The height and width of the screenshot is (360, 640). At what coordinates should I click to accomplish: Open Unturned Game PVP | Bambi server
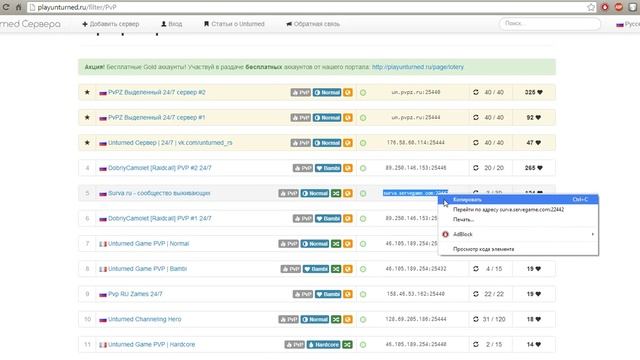coord(147,269)
